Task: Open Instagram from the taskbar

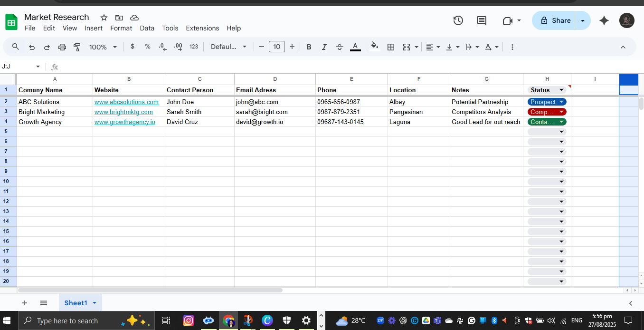Action: (189, 320)
